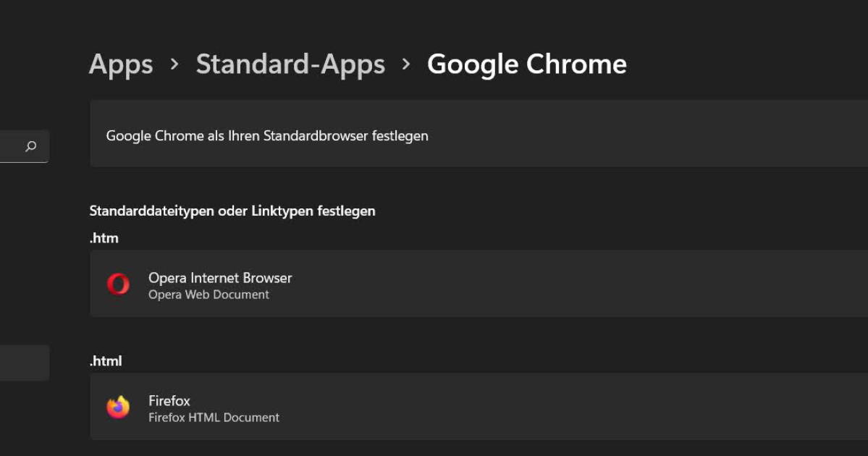The image size is (868, 456).
Task: Click the Standarddateitypen oder Linktypen heading
Action: click(x=232, y=211)
